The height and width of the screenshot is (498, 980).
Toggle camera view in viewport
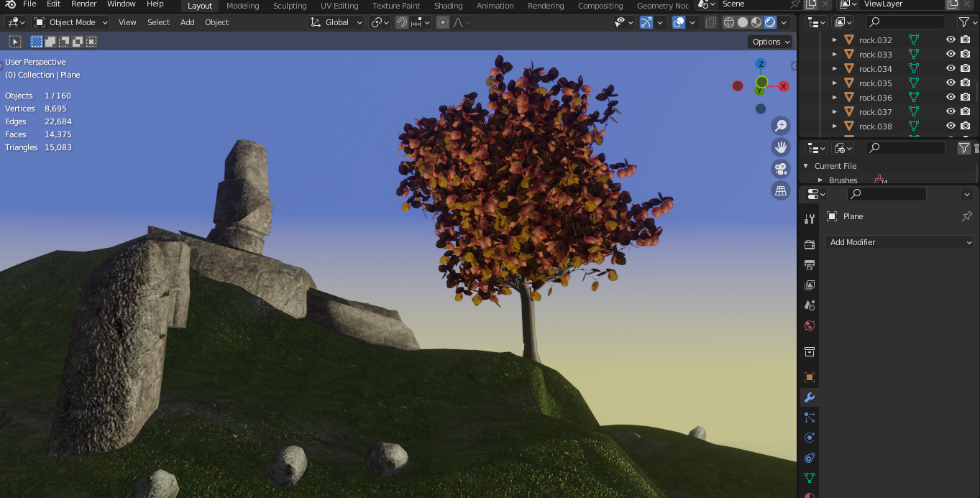click(780, 169)
